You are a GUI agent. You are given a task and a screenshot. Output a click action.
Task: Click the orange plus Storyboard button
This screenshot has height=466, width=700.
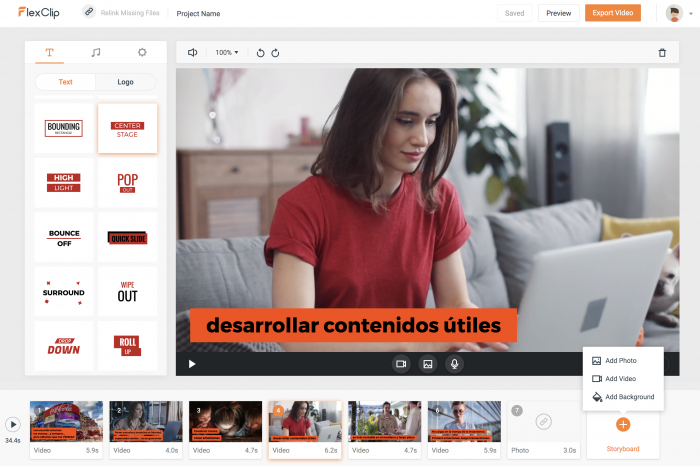point(623,424)
